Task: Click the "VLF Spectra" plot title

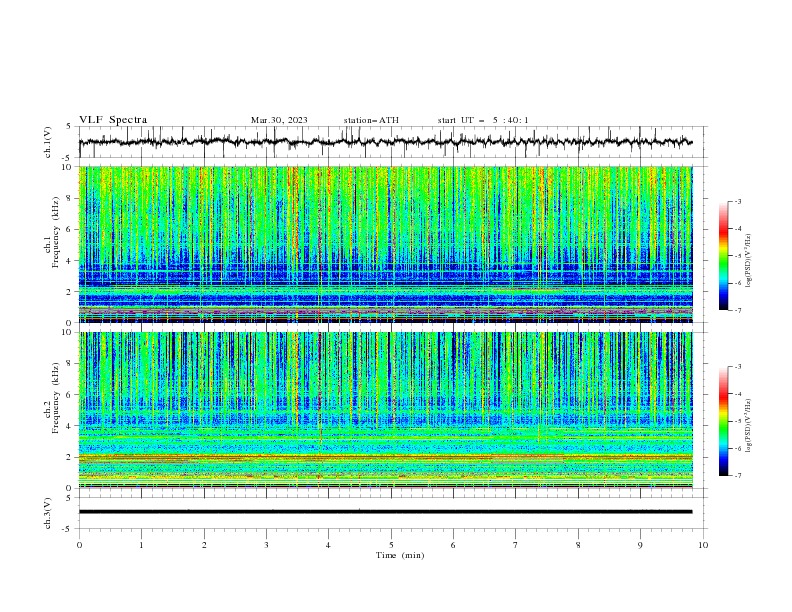Action: (x=113, y=120)
